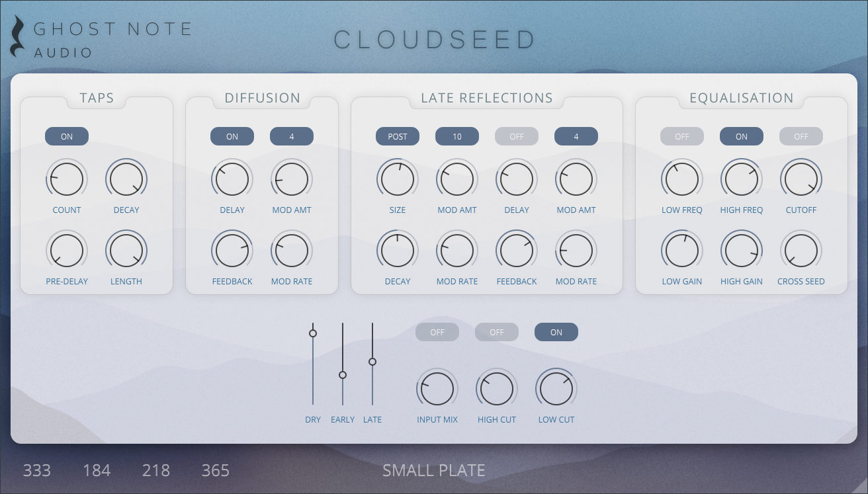Viewport: 868px width, 494px height.
Task: Click the line count selector showing 10
Action: coord(456,136)
